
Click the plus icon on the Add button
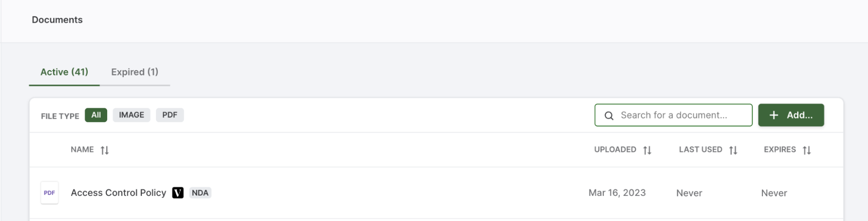coord(774,115)
